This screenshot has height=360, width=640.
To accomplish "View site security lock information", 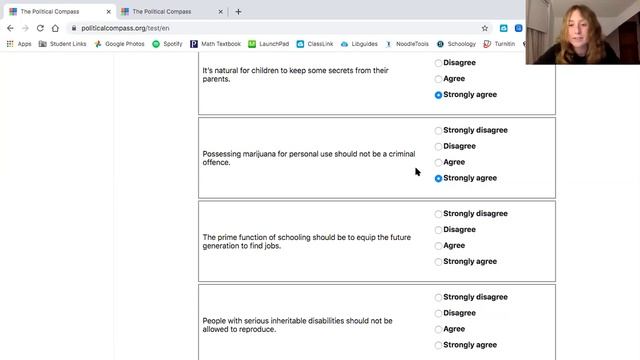I will (74, 28).
